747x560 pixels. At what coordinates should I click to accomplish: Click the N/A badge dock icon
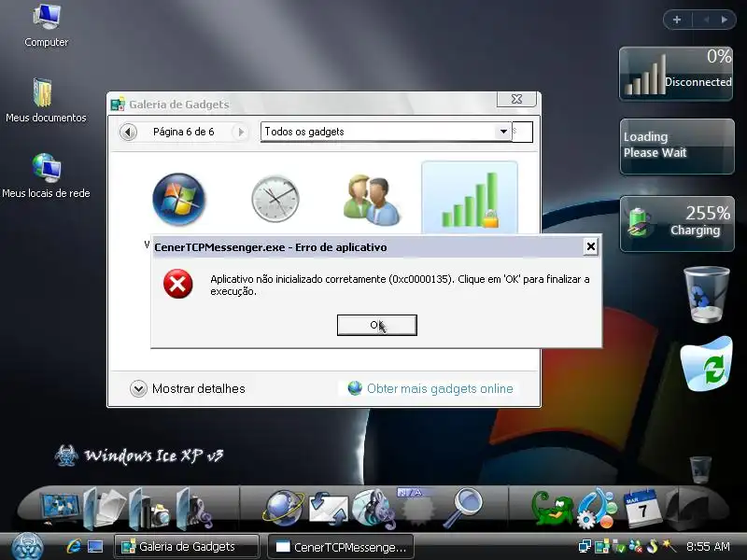click(417, 508)
